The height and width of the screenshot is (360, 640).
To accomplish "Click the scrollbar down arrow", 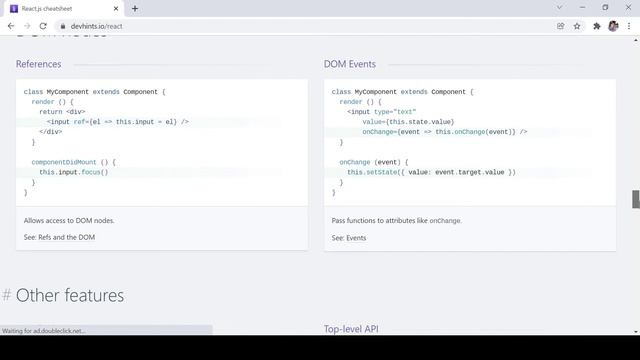I will (636, 332).
